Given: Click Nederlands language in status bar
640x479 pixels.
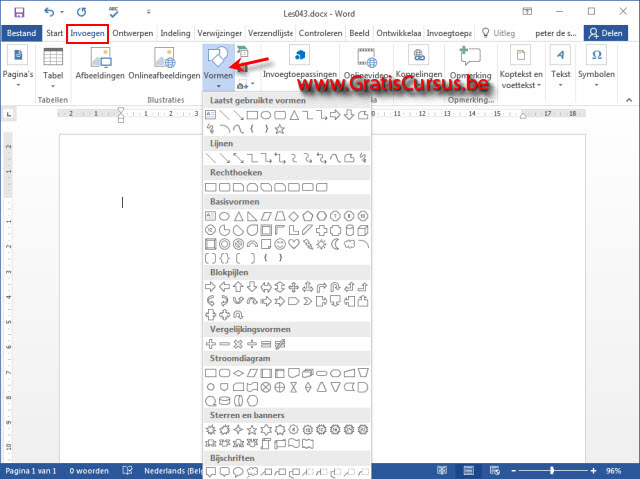Looking at the screenshot, I should [173, 471].
